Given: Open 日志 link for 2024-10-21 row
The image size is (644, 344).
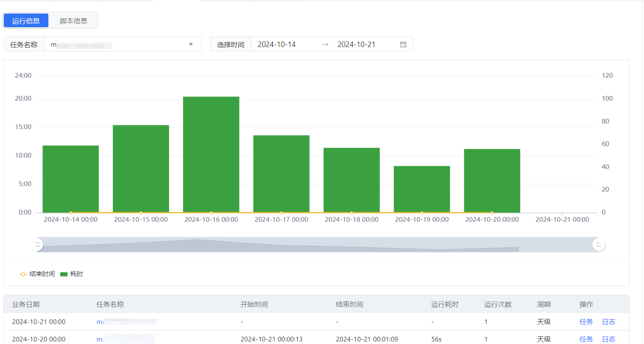Looking at the screenshot, I should [x=609, y=322].
